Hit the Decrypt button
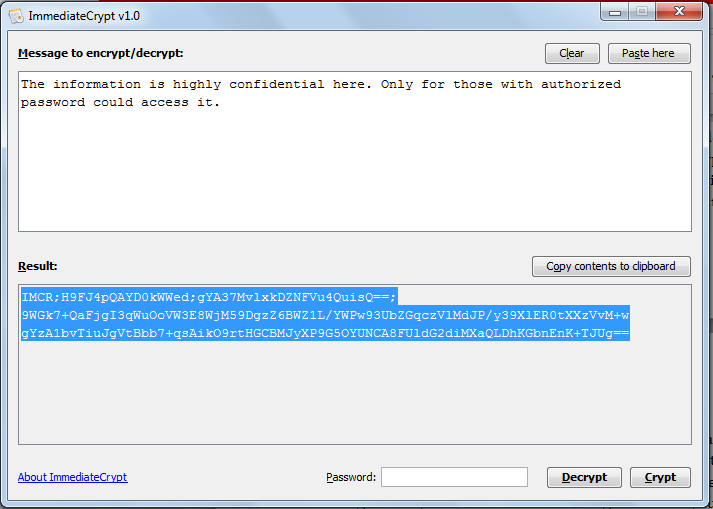 coord(584,477)
